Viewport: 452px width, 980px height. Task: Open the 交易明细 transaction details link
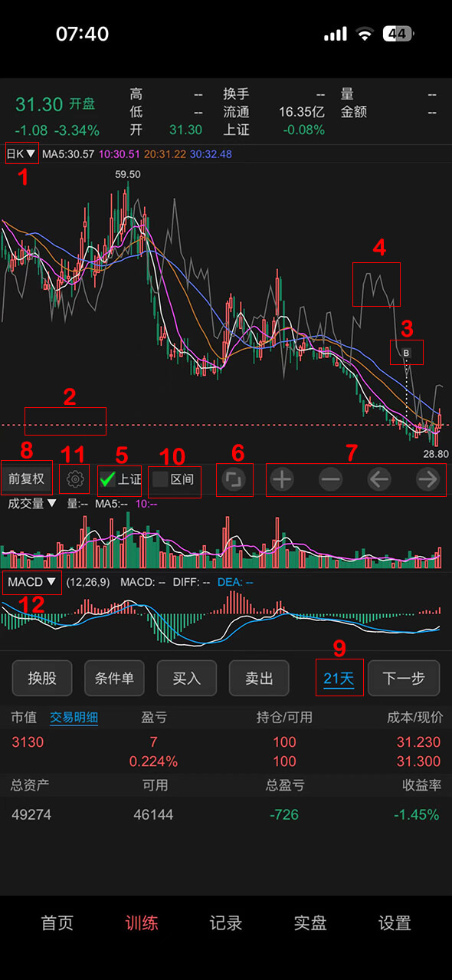pyautogui.click(x=74, y=718)
